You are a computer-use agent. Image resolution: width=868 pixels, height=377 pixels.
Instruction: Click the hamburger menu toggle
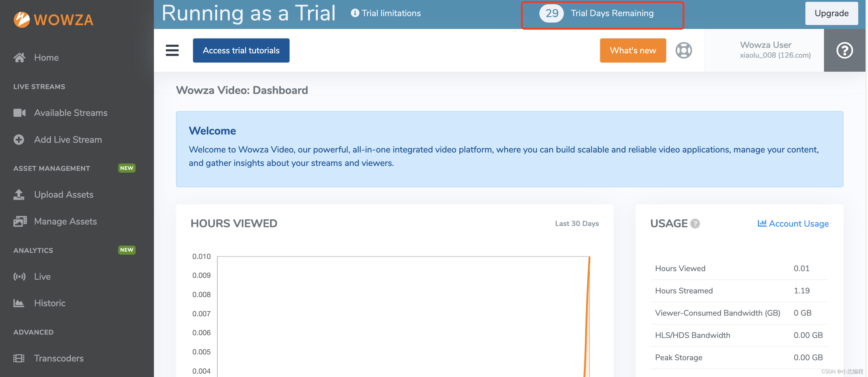coord(172,50)
